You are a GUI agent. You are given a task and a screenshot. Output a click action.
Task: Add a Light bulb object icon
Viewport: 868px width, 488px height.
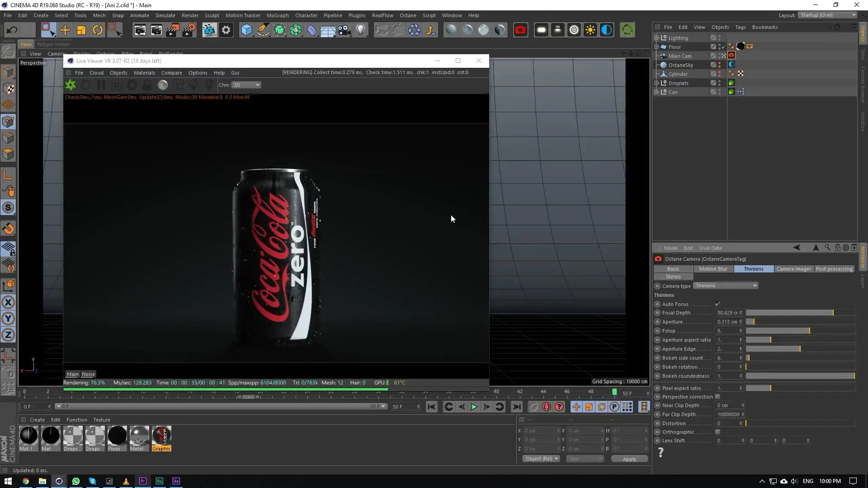pyautogui.click(x=361, y=30)
